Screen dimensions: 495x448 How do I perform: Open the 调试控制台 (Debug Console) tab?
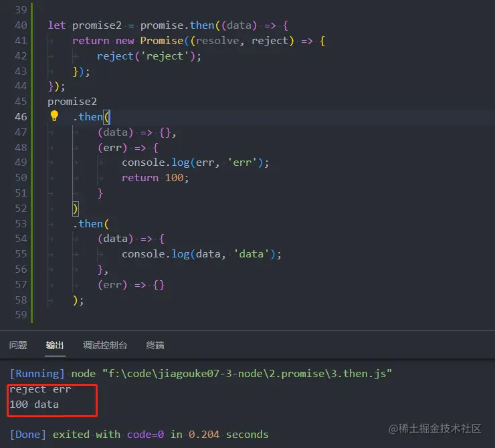point(105,345)
